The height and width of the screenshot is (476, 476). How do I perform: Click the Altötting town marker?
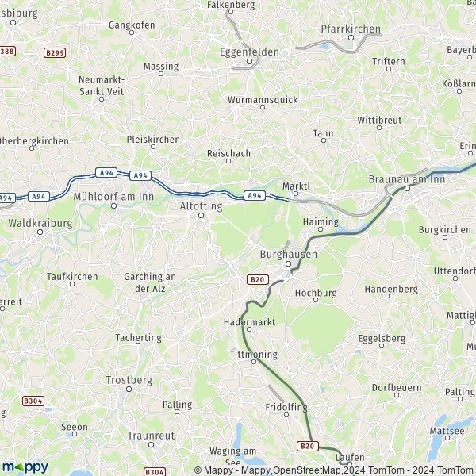click(201, 216)
